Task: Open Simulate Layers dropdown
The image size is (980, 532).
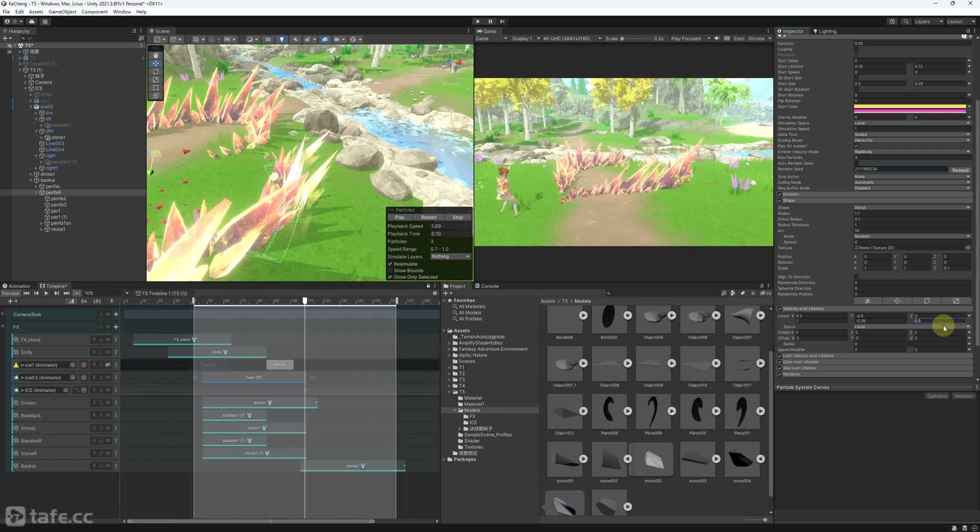Action: (450, 257)
